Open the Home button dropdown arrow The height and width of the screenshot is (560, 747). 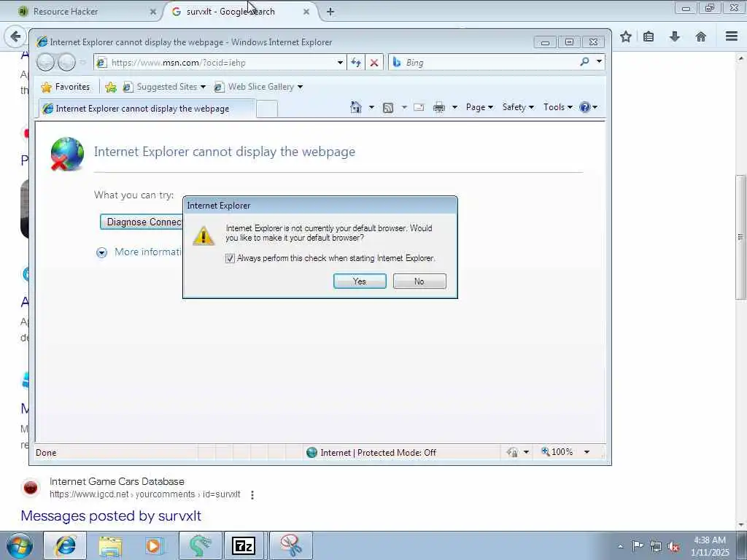click(371, 107)
